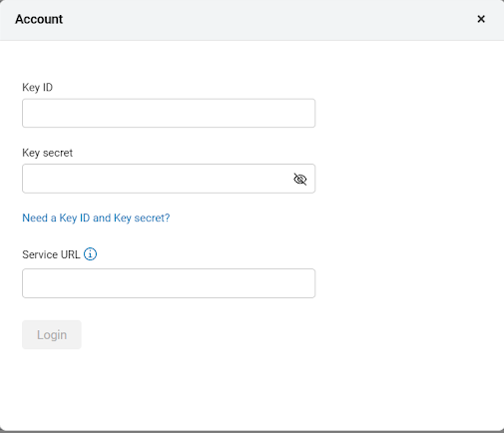Close the Account dialog
The width and height of the screenshot is (504, 433).
[x=481, y=19]
